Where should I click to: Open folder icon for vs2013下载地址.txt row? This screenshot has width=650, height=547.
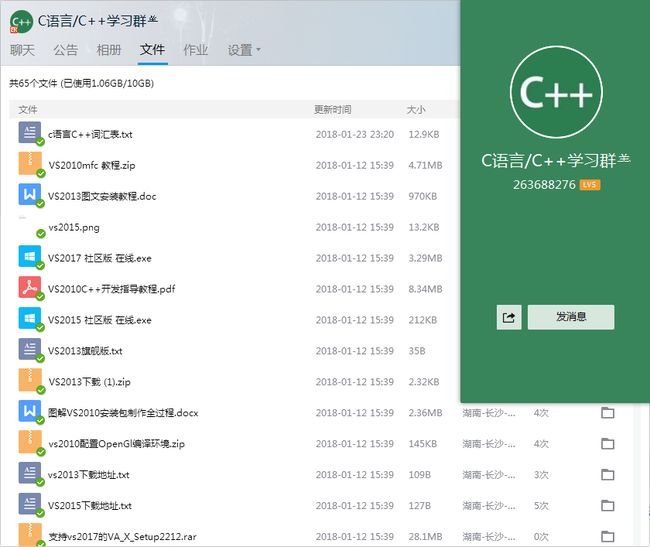click(x=608, y=475)
